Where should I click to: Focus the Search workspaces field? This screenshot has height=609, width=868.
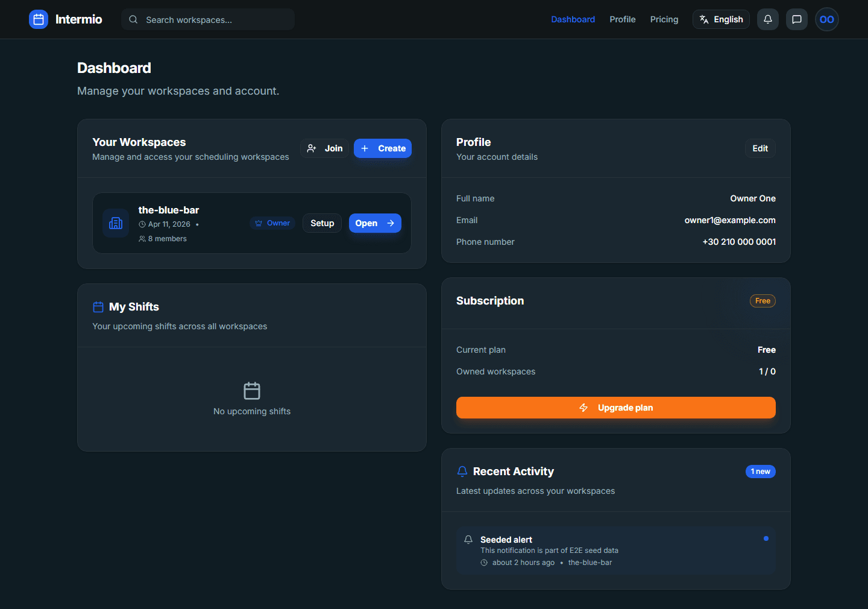(208, 19)
